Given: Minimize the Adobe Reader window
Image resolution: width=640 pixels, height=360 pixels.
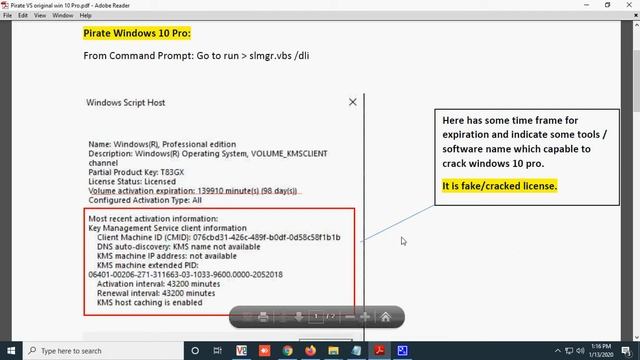Looking at the screenshot, I should tap(587, 5).
